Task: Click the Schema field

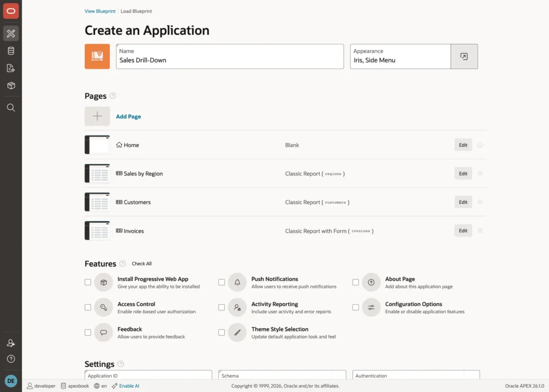Action: coord(282,375)
